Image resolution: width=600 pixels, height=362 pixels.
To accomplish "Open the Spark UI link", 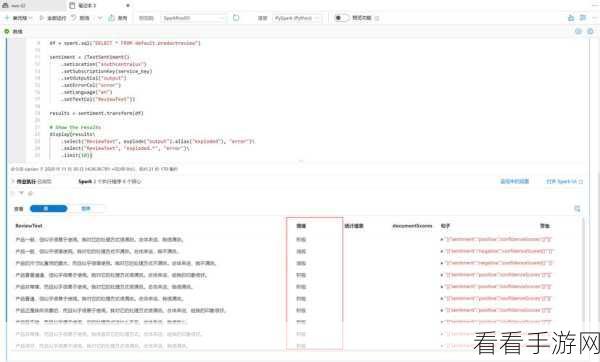I will click(564, 181).
